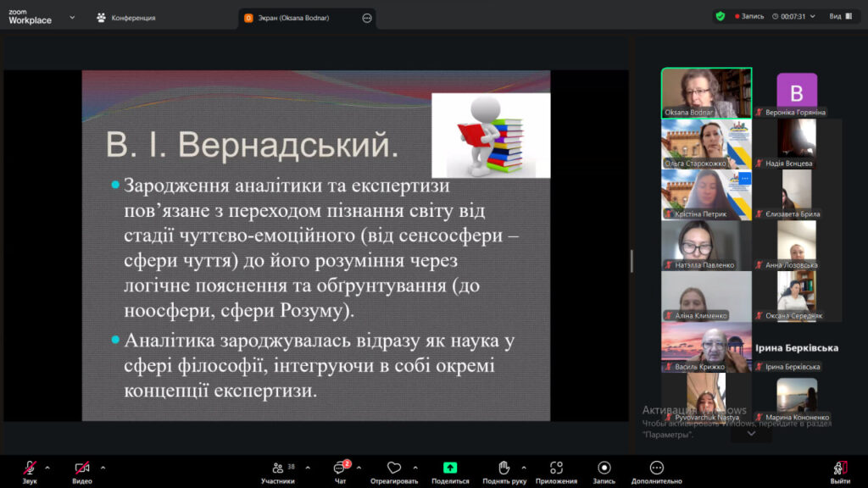
Task: Open the Дополнительно more options menu
Action: coord(656,468)
